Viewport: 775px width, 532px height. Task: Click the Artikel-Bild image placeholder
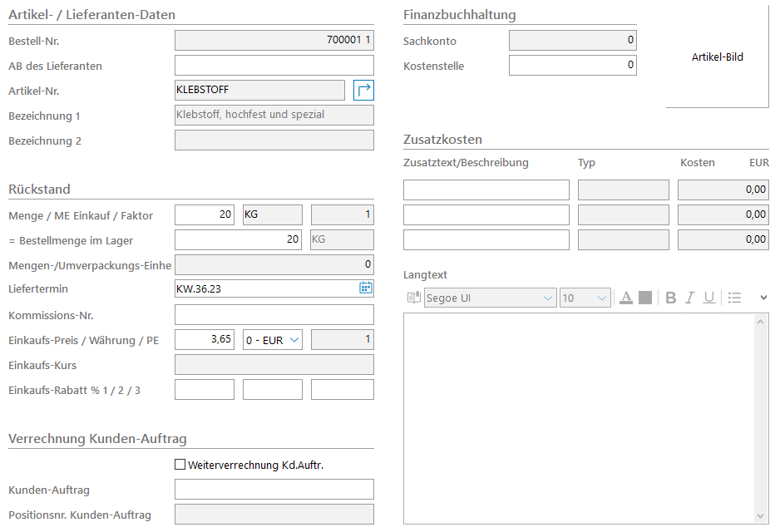(x=717, y=57)
